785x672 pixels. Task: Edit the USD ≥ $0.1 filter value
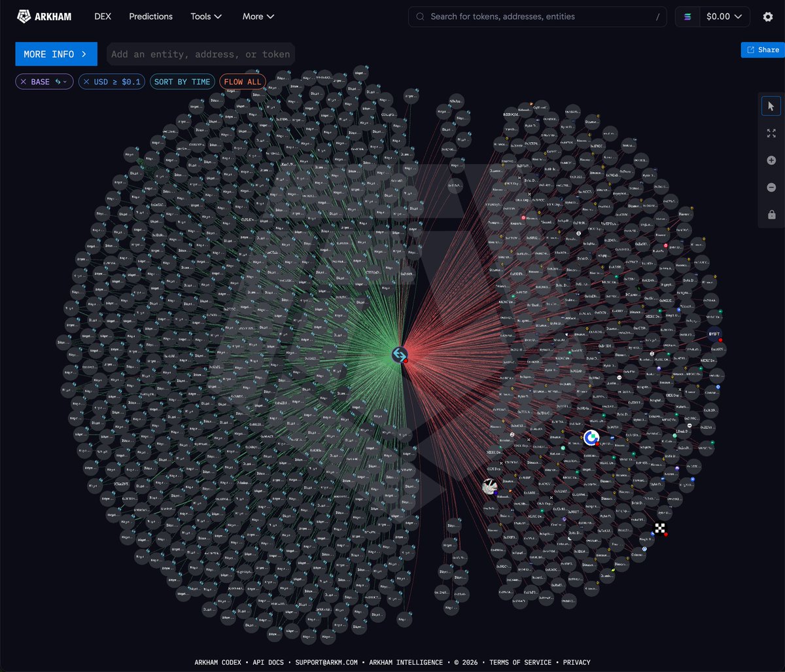pos(117,82)
